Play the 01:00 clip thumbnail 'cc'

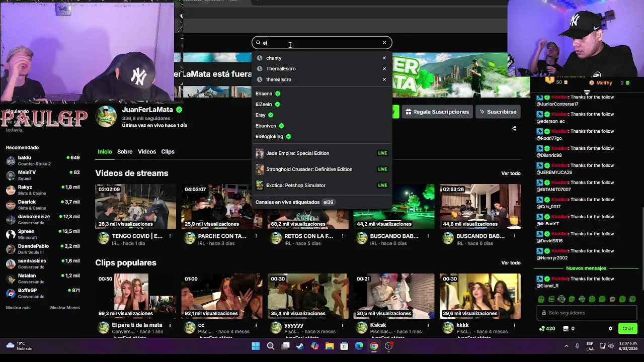(222, 296)
